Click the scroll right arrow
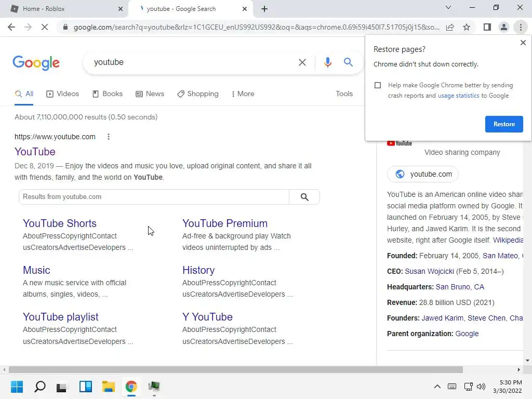The image size is (532, 399). pos(518,369)
